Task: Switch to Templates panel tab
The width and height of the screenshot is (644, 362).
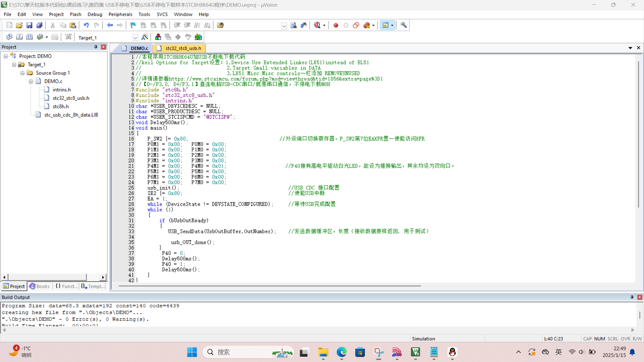Action: pyautogui.click(x=93, y=286)
